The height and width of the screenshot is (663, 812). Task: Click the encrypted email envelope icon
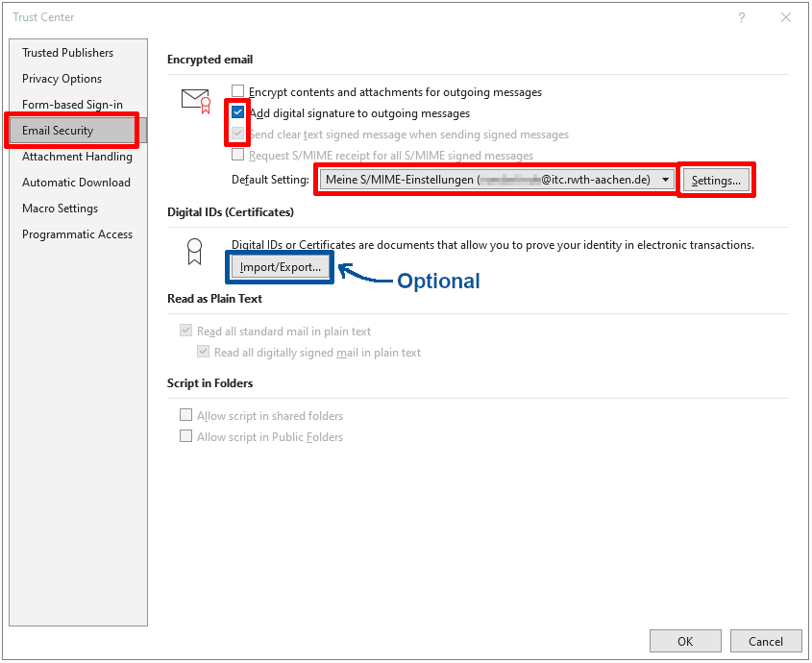pyautogui.click(x=196, y=100)
